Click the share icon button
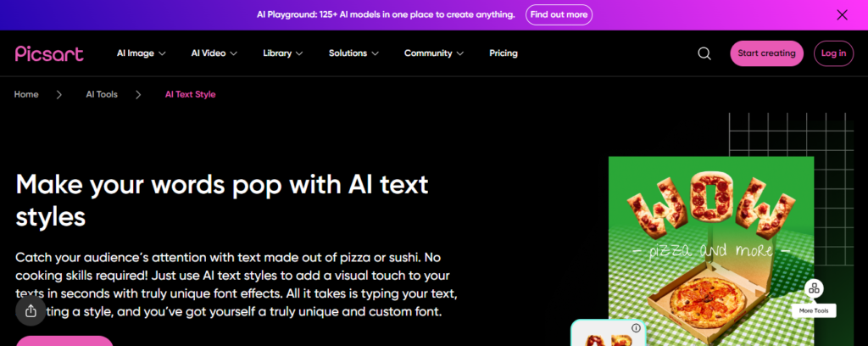868x346 pixels. click(x=31, y=310)
